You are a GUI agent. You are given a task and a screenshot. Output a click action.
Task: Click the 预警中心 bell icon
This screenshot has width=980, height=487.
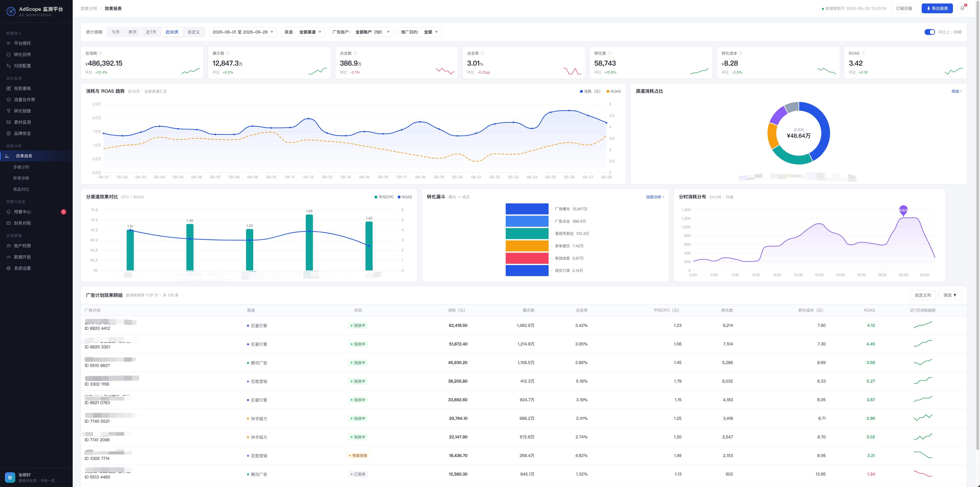(9, 212)
